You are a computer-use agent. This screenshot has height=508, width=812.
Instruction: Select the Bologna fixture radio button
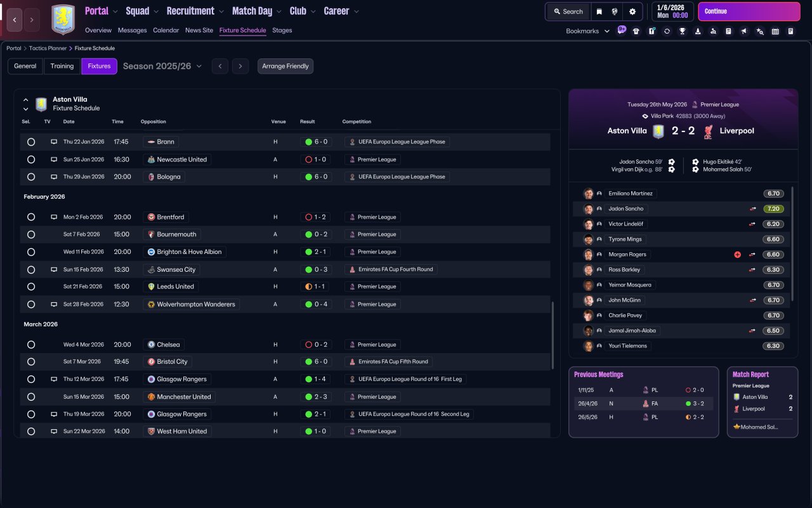[x=30, y=177]
